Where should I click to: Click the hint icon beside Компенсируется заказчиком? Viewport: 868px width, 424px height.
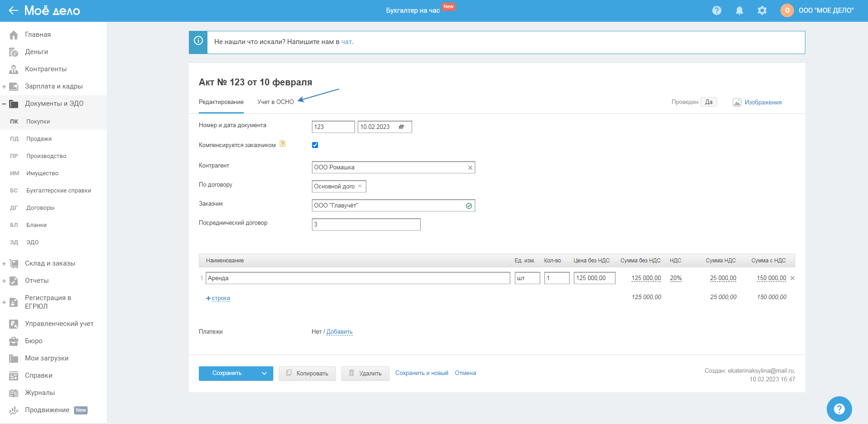(x=282, y=144)
